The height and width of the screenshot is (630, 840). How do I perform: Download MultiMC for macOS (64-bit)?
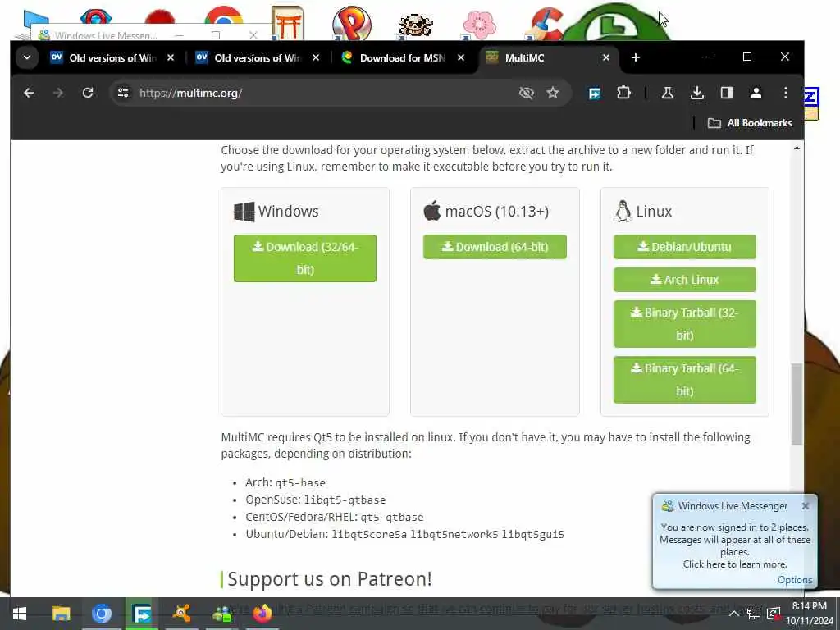(495, 247)
